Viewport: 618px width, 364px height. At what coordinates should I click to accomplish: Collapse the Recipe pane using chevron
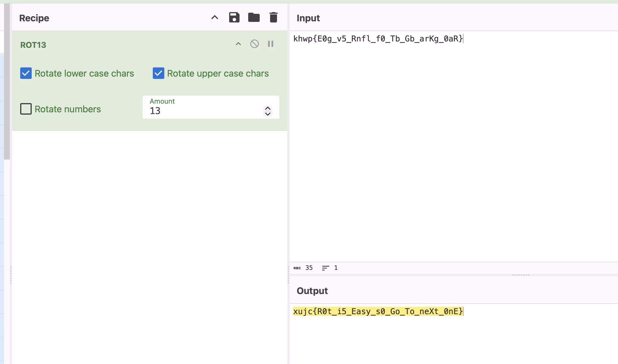(x=214, y=18)
